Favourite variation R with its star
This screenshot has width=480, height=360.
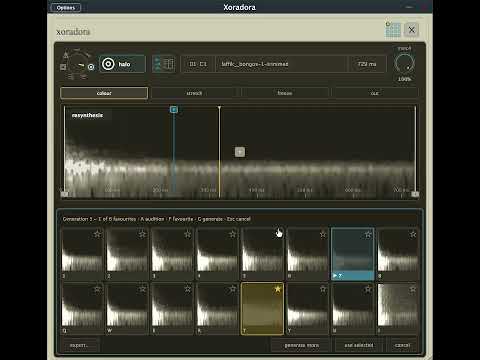tap(233, 289)
